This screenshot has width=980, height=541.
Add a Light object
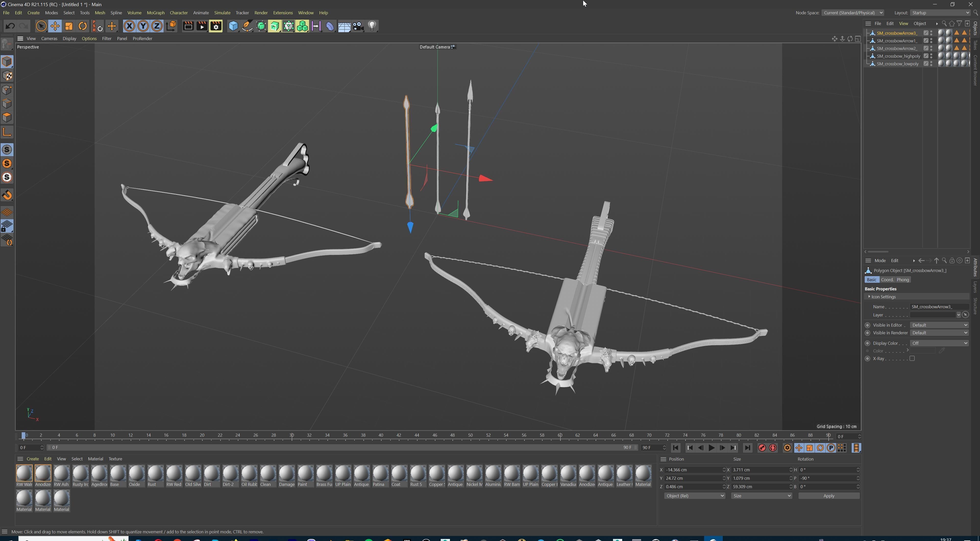[372, 26]
